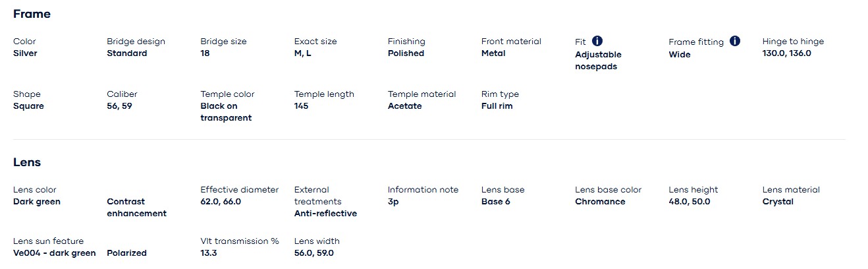The height and width of the screenshot is (269, 868).
Task: Click the info icon beside Frame fitting
Action: [x=735, y=41]
